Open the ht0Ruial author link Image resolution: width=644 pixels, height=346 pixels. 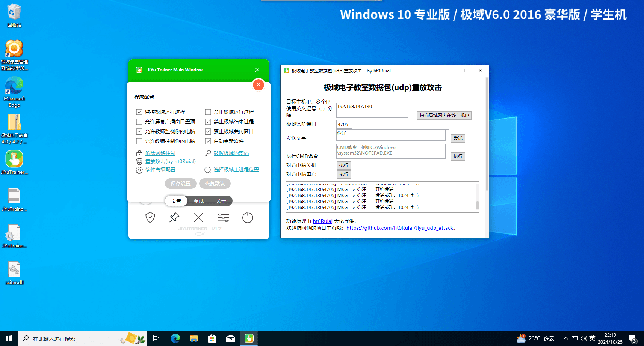(x=322, y=221)
